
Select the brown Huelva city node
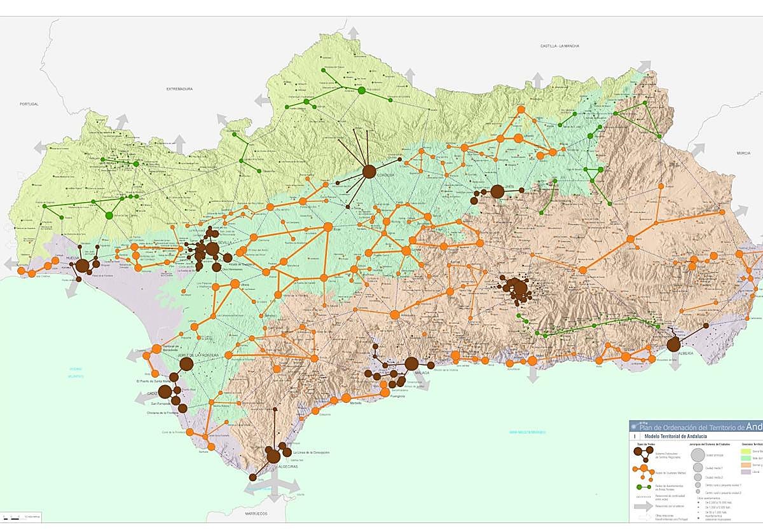click(x=83, y=267)
